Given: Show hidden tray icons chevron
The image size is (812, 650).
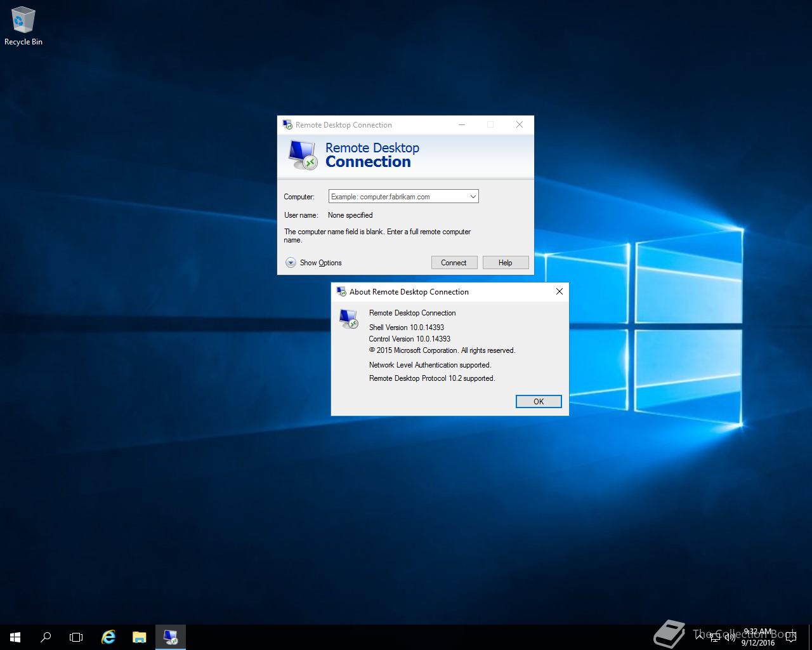Looking at the screenshot, I should coord(699,637).
